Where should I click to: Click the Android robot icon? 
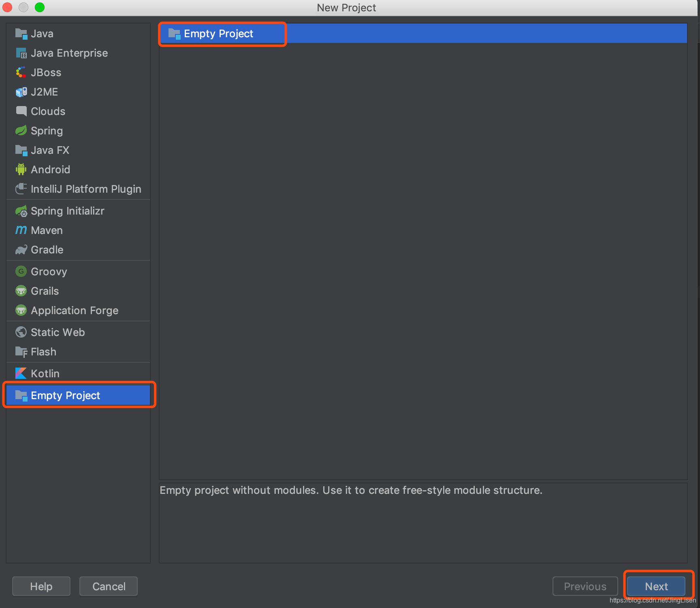(21, 170)
